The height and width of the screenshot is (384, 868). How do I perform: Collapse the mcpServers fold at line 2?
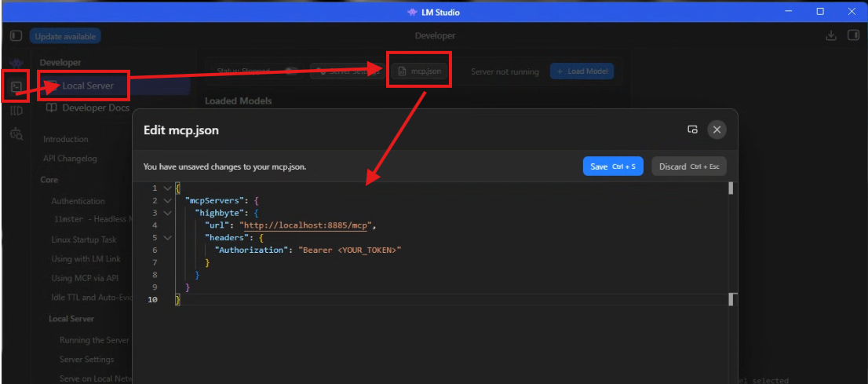168,200
